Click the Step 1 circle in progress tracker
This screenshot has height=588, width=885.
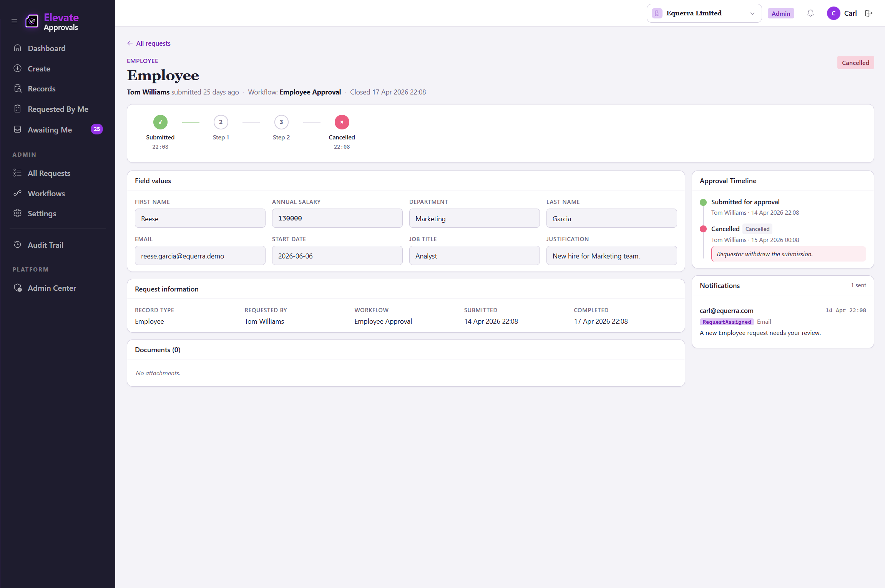221,122
